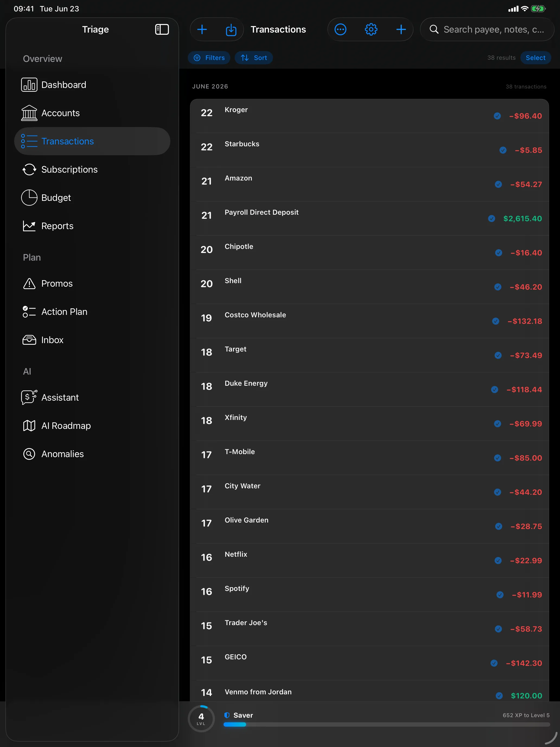560x747 pixels.
Task: Open the Dashboard section
Action: (92, 85)
